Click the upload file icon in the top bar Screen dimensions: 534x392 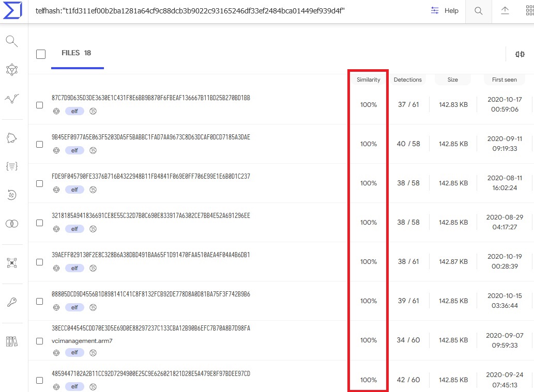point(505,11)
